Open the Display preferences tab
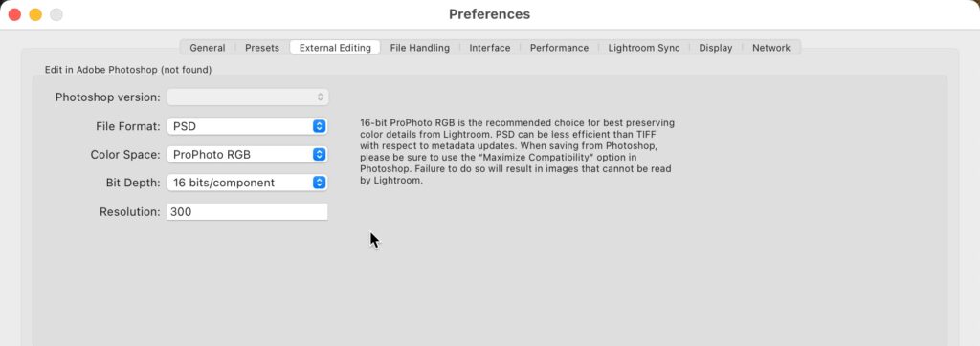Image resolution: width=980 pixels, height=346 pixels. pos(716,48)
